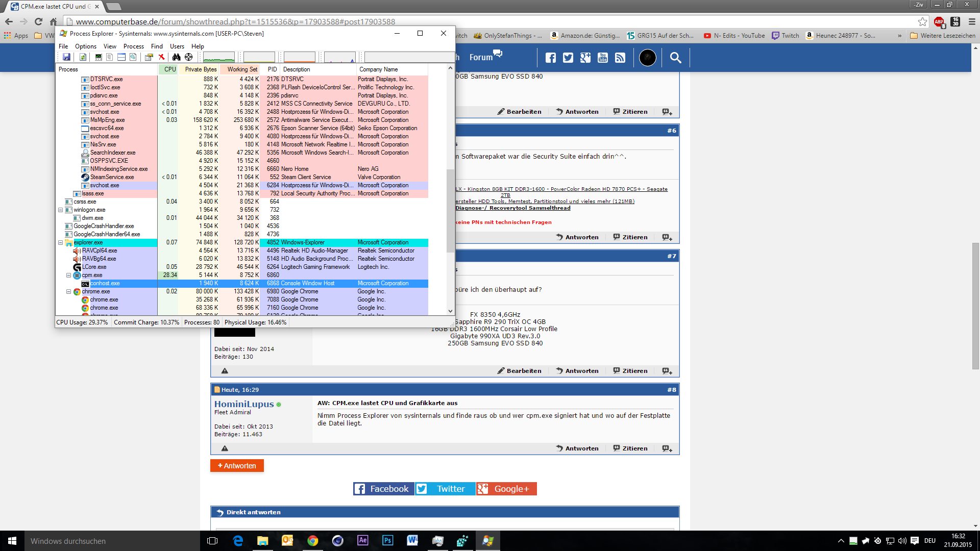Click the orange Antworten button
980x551 pixels.
[237, 466]
